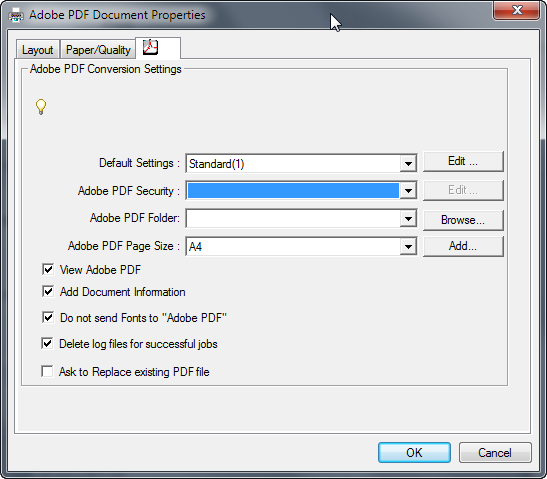This screenshot has width=547, height=479.
Task: Click Edit button next to Default Settings
Action: (463, 161)
